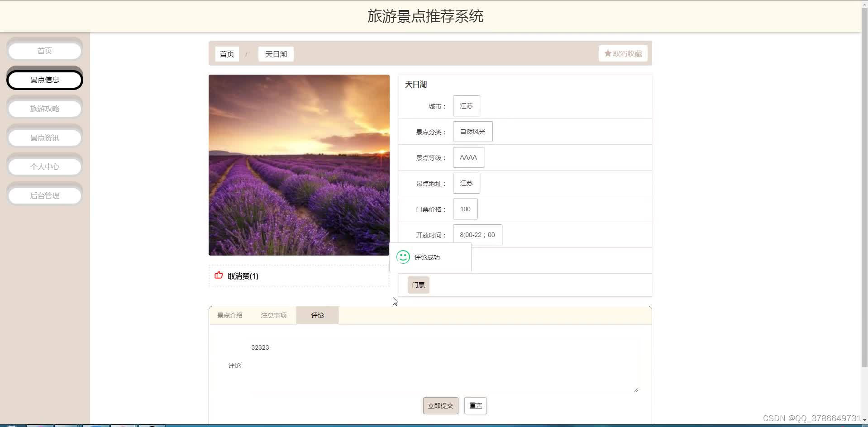Screen dimensions: 868x427
Task: Select the 评论 tab
Action: click(x=317, y=315)
